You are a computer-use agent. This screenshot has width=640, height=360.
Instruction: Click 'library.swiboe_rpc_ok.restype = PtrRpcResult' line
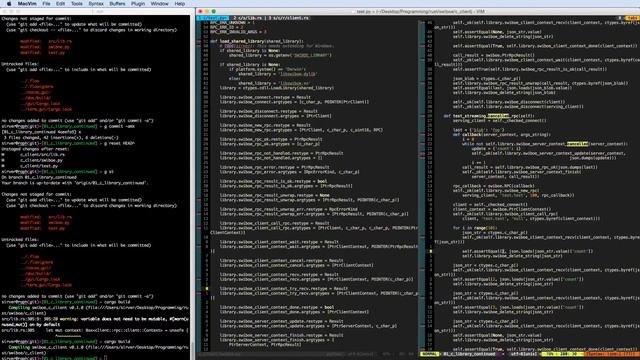point(271,139)
